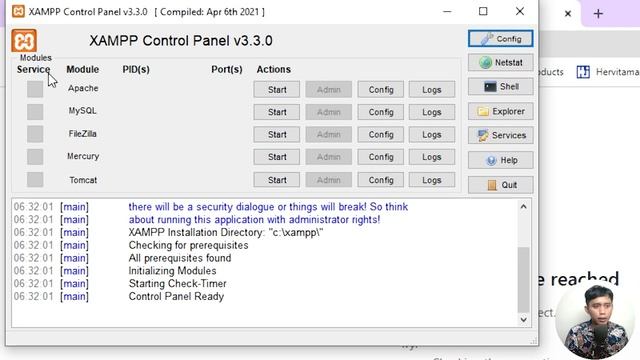
Task: Click the Port(s) column header
Action: (x=227, y=69)
